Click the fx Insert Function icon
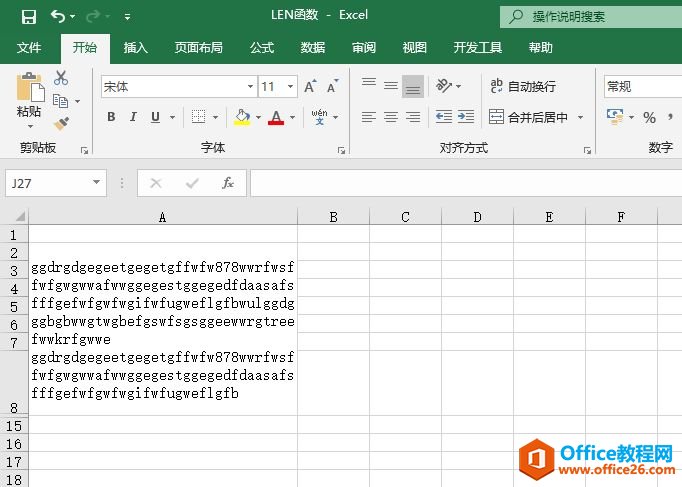 [x=228, y=183]
